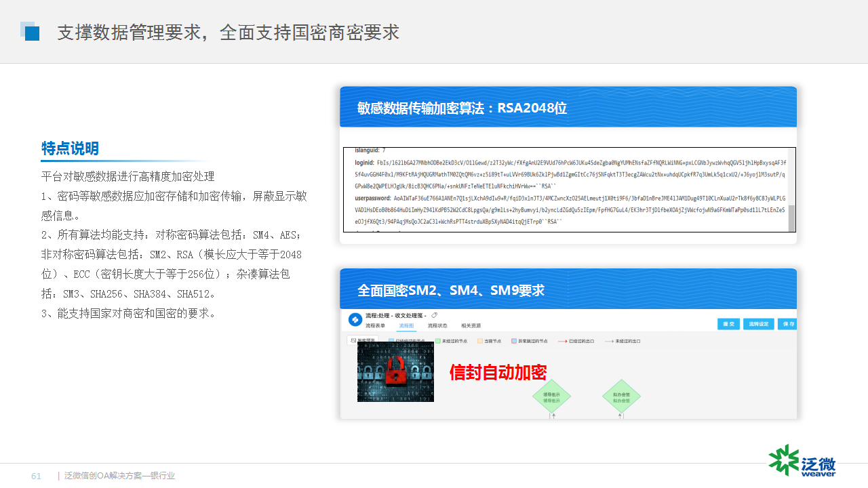
Task: Click the page number 61
Action: [x=36, y=476]
